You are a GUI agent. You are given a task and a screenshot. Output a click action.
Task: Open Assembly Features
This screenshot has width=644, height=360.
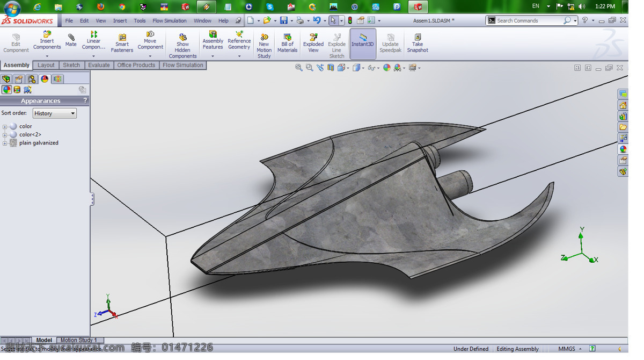[213, 40]
